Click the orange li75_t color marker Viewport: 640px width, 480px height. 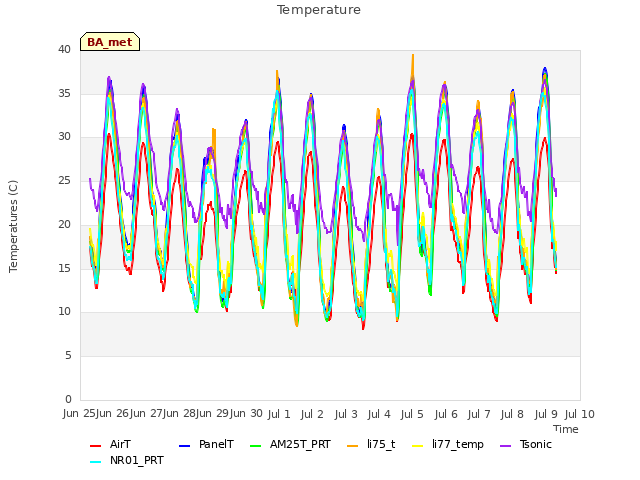(352, 446)
